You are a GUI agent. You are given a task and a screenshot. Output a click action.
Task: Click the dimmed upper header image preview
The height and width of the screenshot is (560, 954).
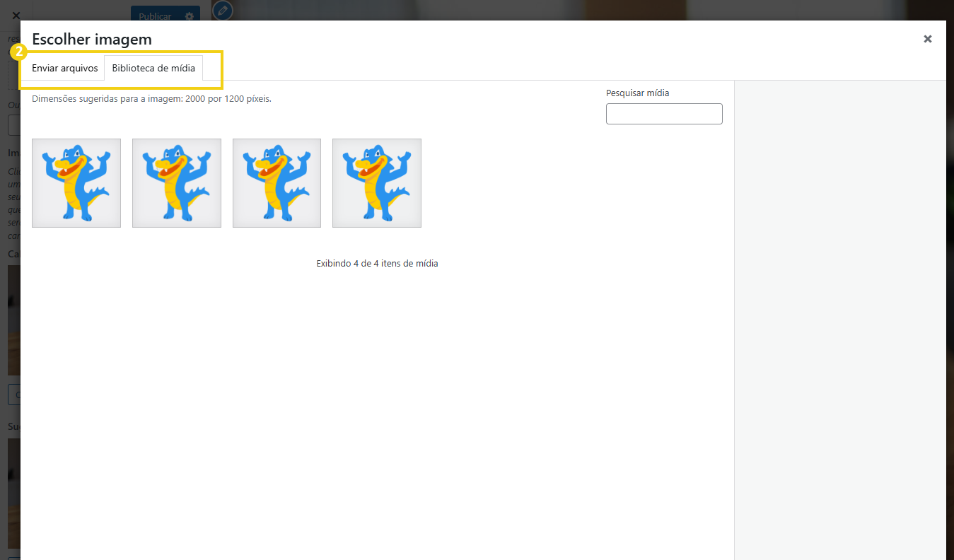(13, 320)
